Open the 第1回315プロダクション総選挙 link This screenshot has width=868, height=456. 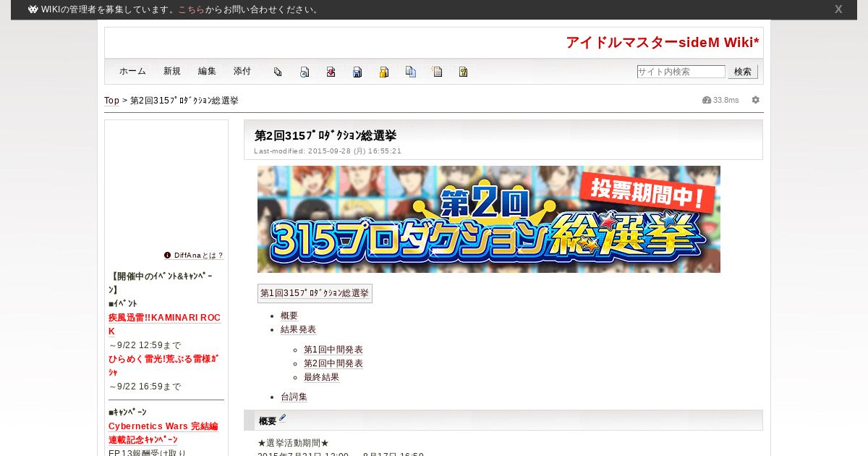click(x=315, y=293)
